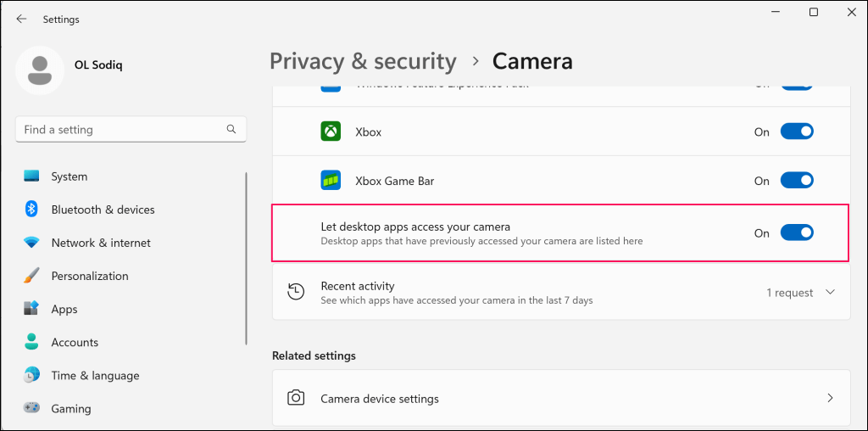868x431 pixels.
Task: Click the Network & internet Wi-Fi icon
Action: click(x=32, y=243)
